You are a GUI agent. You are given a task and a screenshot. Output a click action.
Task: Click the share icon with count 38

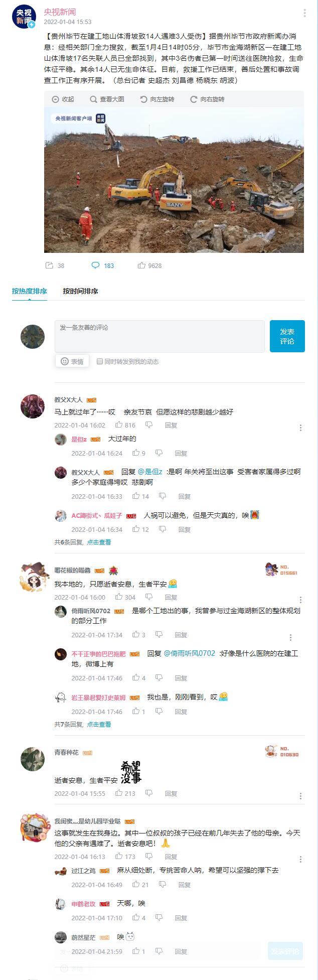click(49, 265)
